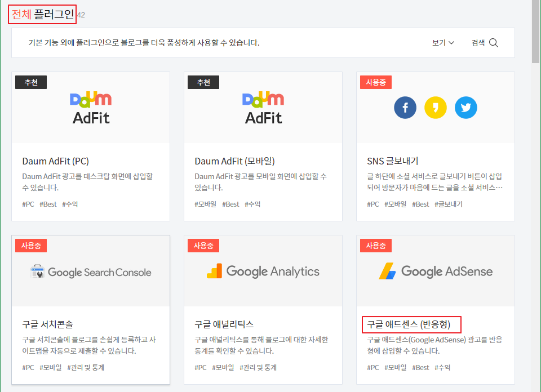Image resolution: width=541 pixels, height=392 pixels.
Task: Click 사용중 badge on Google AdSense card
Action: tap(376, 246)
